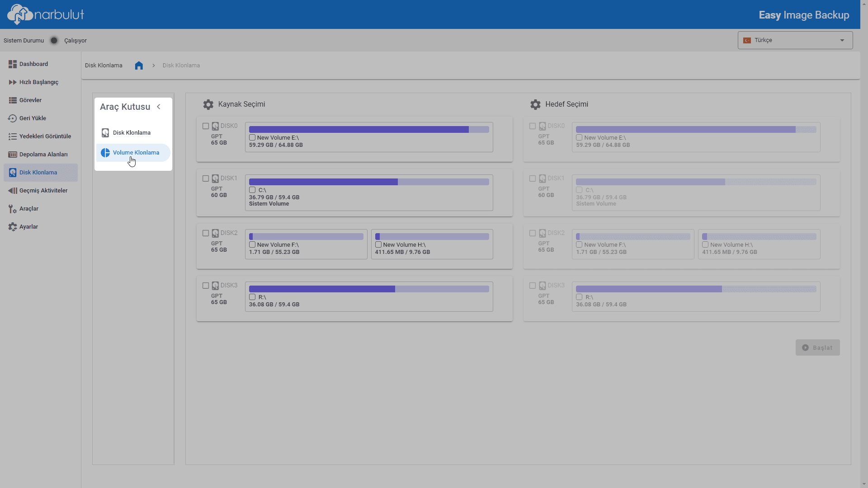868x488 pixels.
Task: Click Disk Klonlama breadcrumb link
Action: pyautogui.click(x=181, y=66)
